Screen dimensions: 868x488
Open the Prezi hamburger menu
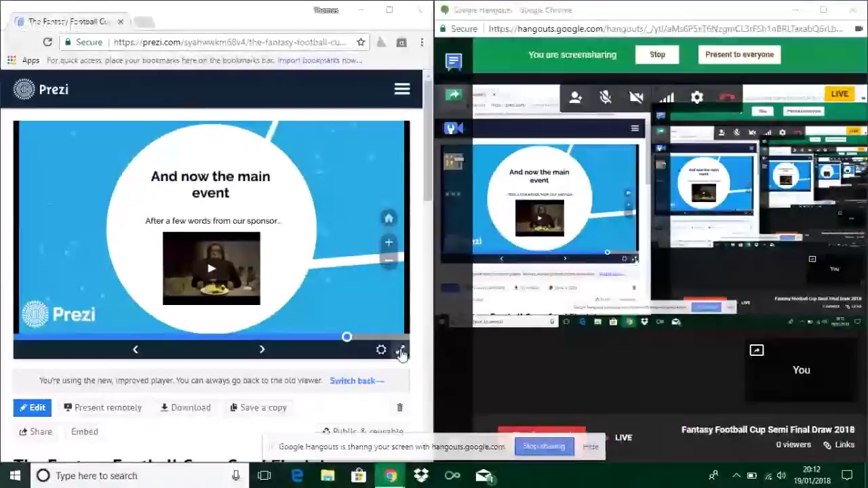pyautogui.click(x=402, y=89)
